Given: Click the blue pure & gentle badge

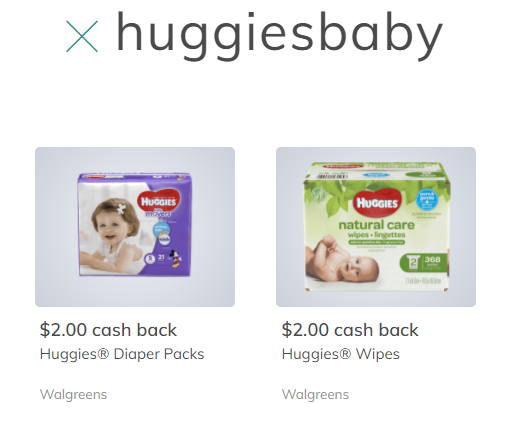Looking at the screenshot, I should (427, 200).
